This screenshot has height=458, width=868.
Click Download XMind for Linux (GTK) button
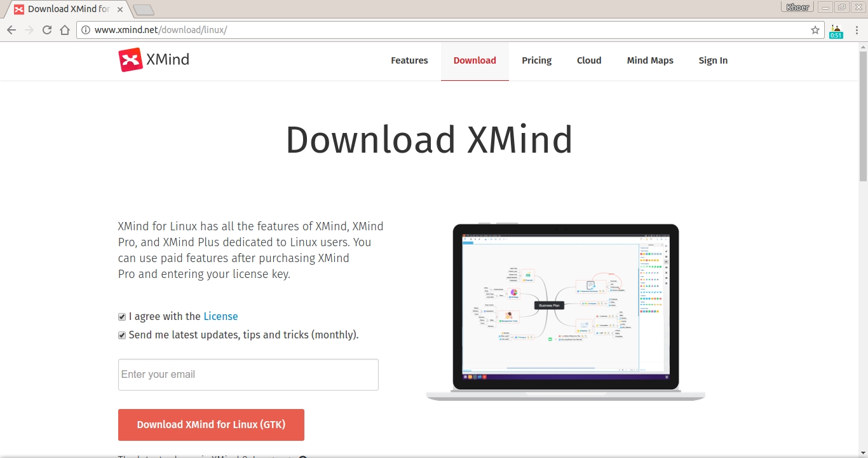click(211, 425)
